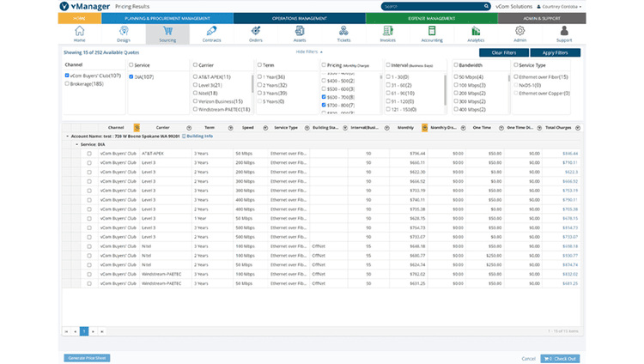Image resolution: width=644 pixels, height=364 pixels.
Task: Click the Interval filter list scrollbar
Action: 445,89
